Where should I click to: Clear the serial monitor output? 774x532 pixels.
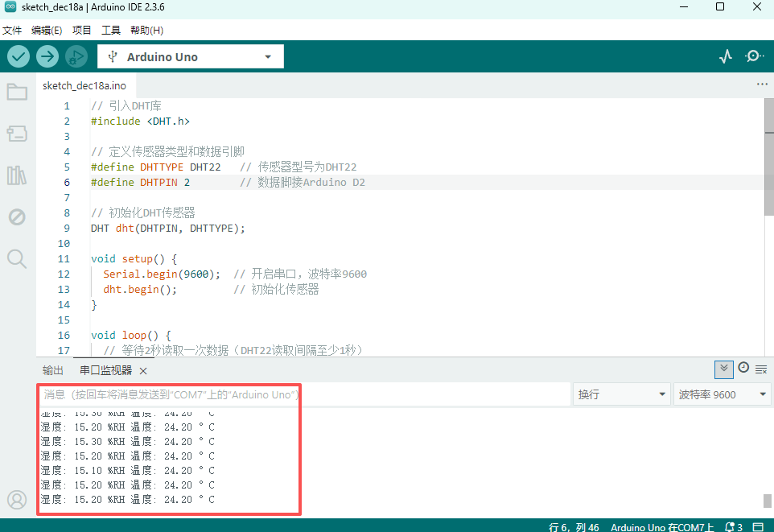[x=761, y=369]
